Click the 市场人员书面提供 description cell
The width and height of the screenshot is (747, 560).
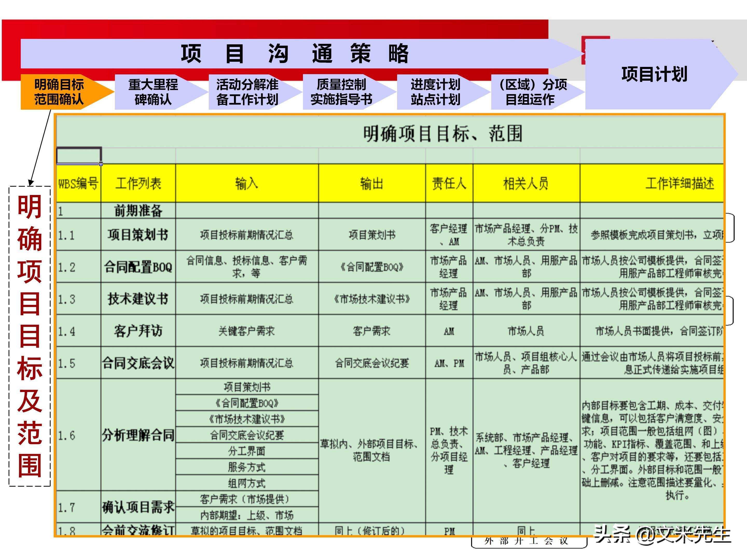(652, 331)
